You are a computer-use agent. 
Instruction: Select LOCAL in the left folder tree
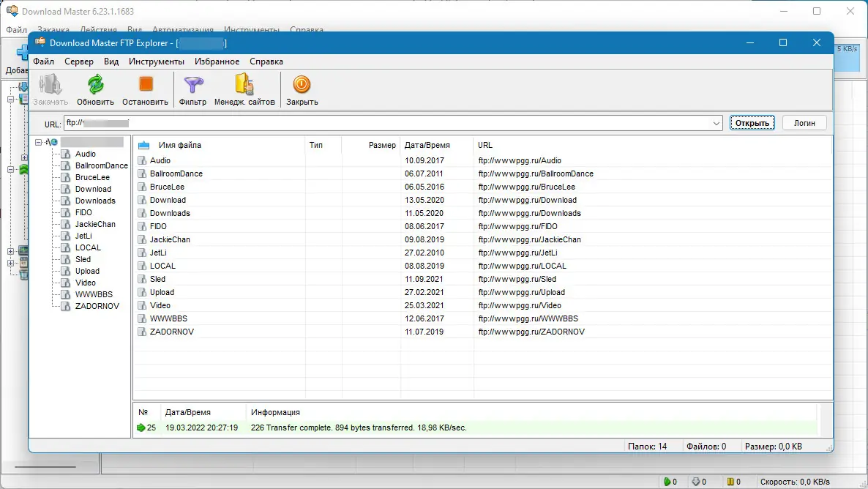click(88, 247)
